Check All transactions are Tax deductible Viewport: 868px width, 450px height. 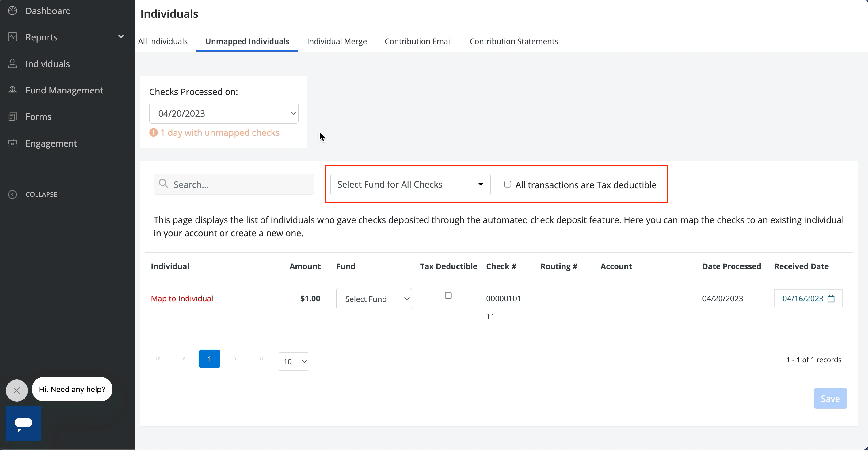tap(508, 184)
